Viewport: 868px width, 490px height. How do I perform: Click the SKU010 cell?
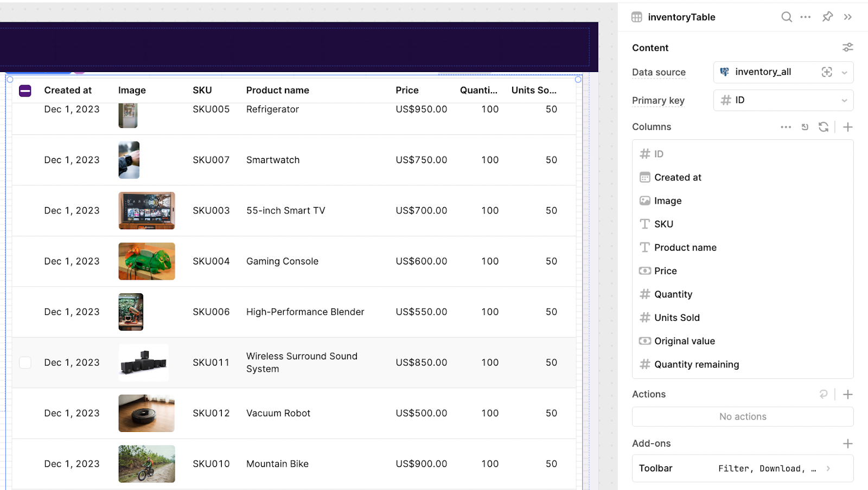point(211,464)
